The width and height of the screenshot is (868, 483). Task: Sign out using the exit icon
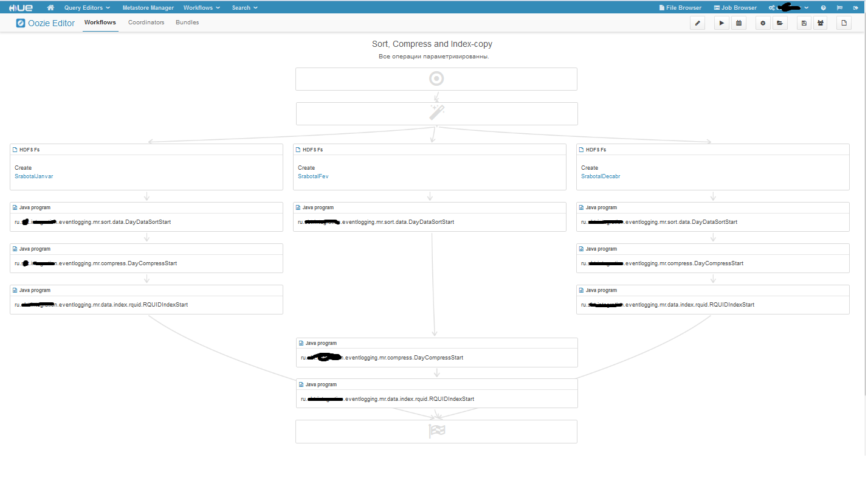[856, 8]
